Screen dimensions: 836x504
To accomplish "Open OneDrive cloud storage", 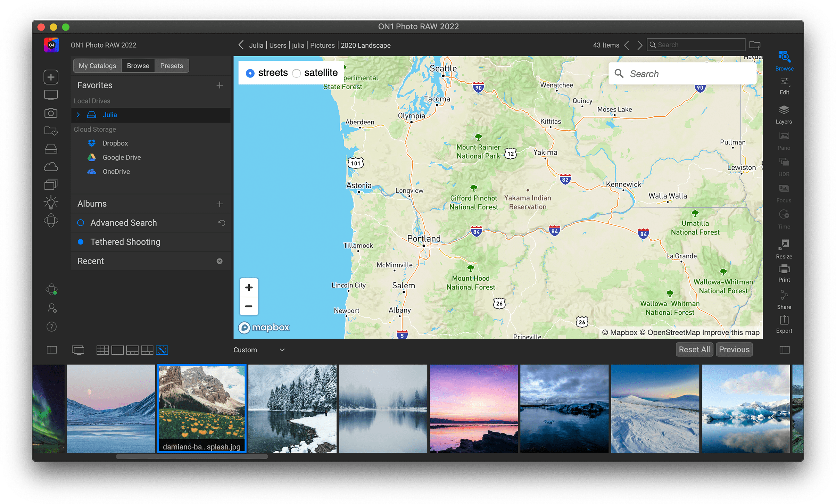I will click(109, 172).
